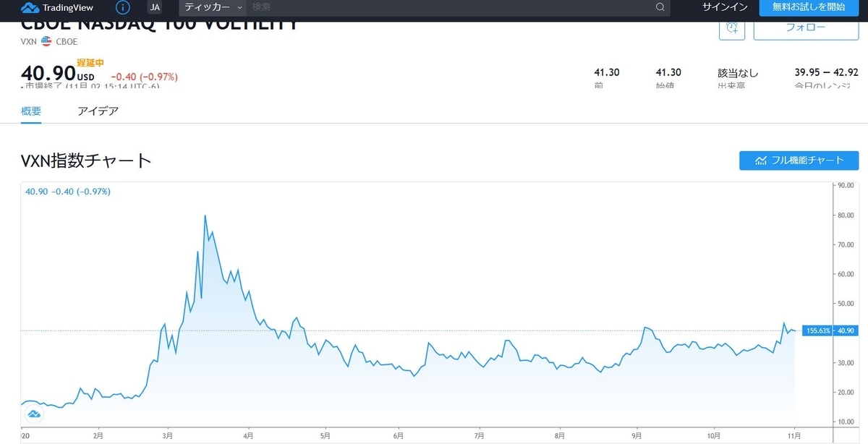Click the chart legend 40.90 −0.40 text

68,192
